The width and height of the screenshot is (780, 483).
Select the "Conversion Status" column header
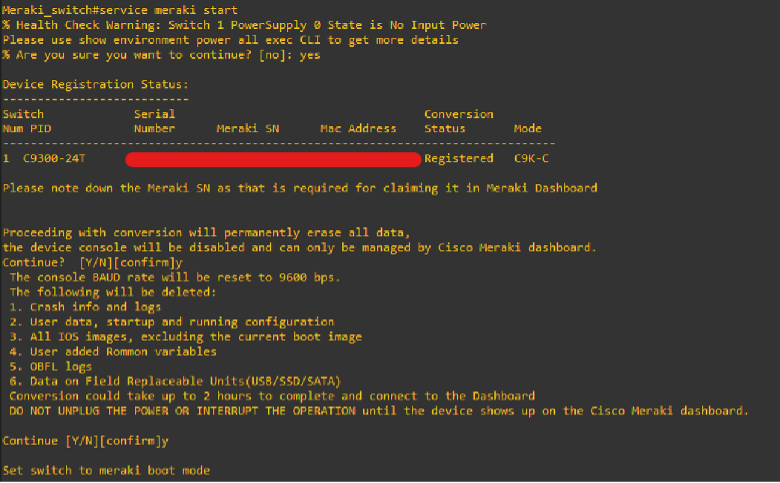pos(459,121)
